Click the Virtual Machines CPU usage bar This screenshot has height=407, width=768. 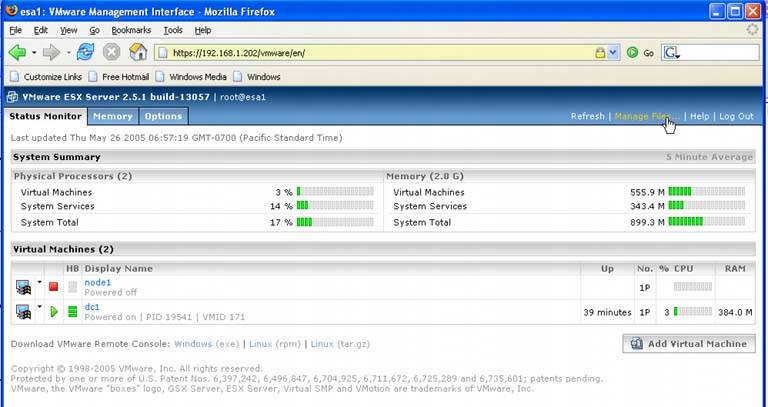(x=335, y=192)
